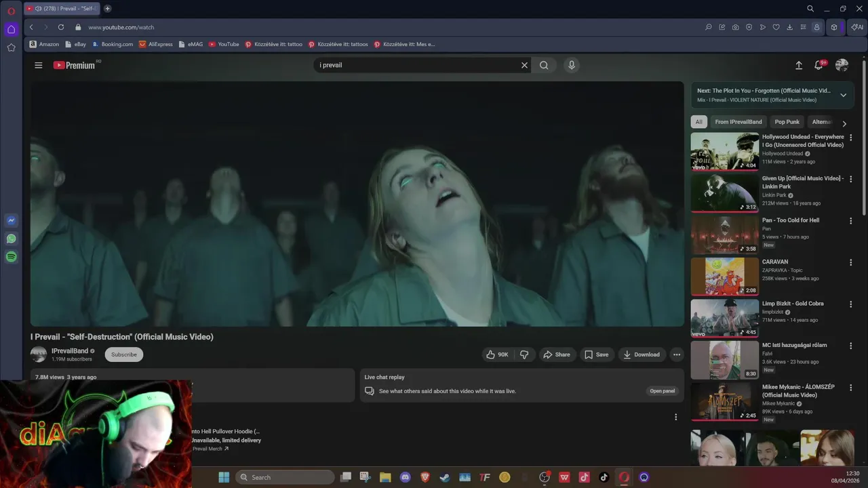The height and width of the screenshot is (488, 868).
Task: Subscribe to the IPrevailBand channel
Action: 124,354
